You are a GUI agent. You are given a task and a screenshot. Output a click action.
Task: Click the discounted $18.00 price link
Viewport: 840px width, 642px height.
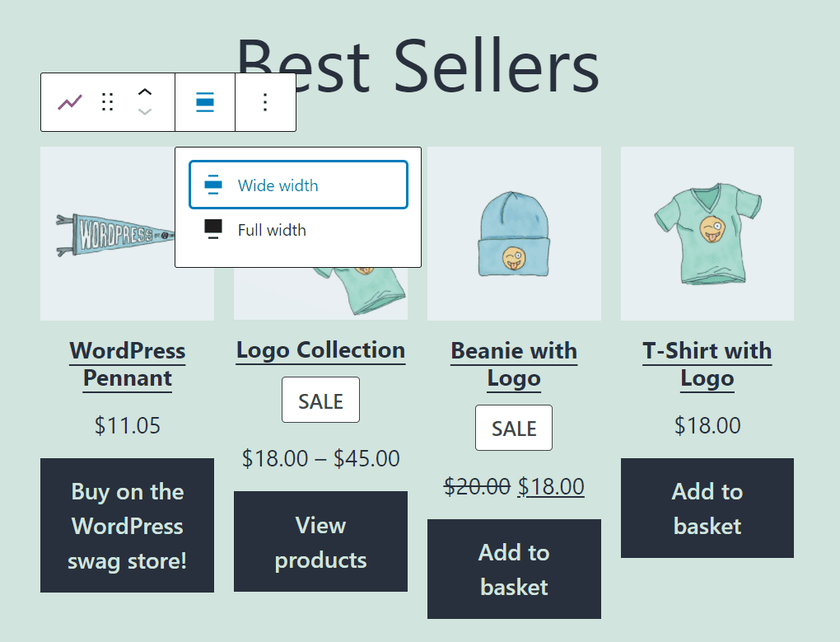pos(552,486)
